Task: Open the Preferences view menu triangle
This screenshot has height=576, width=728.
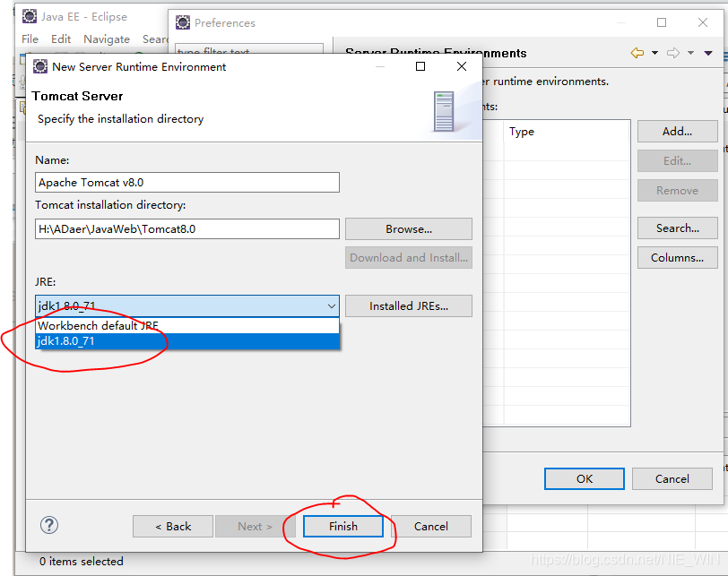Action: (708, 53)
